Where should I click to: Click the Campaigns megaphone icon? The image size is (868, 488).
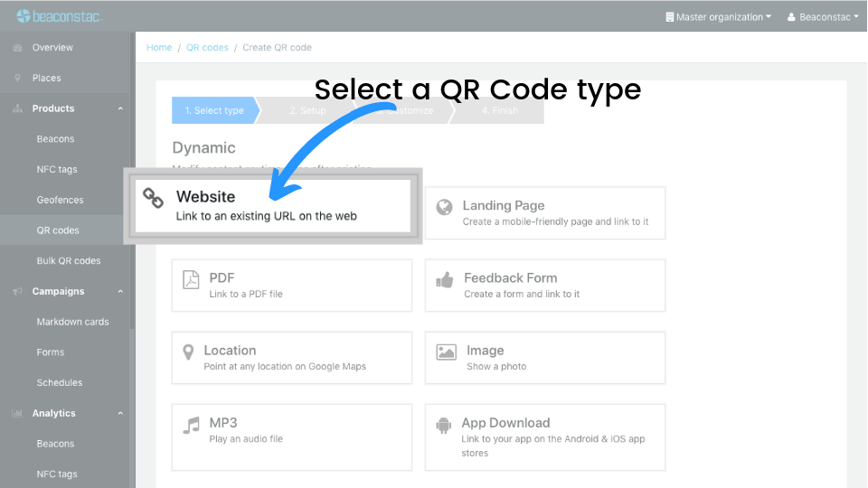[18, 291]
